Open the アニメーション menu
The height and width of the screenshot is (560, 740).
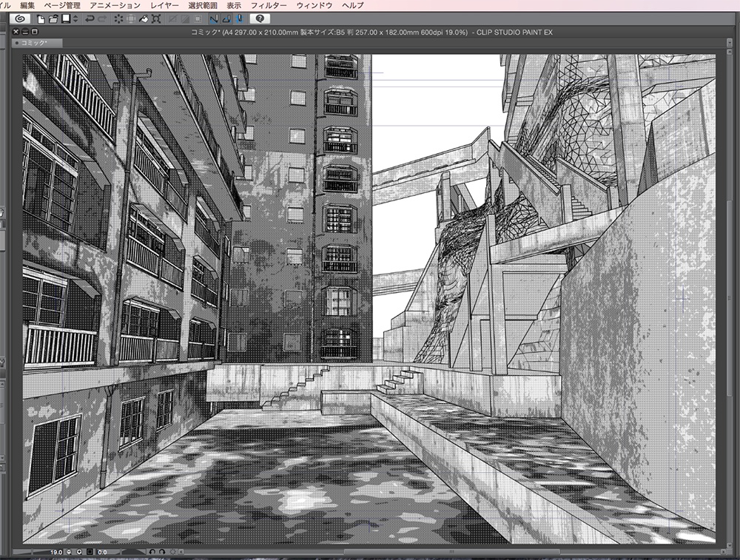pyautogui.click(x=115, y=5)
